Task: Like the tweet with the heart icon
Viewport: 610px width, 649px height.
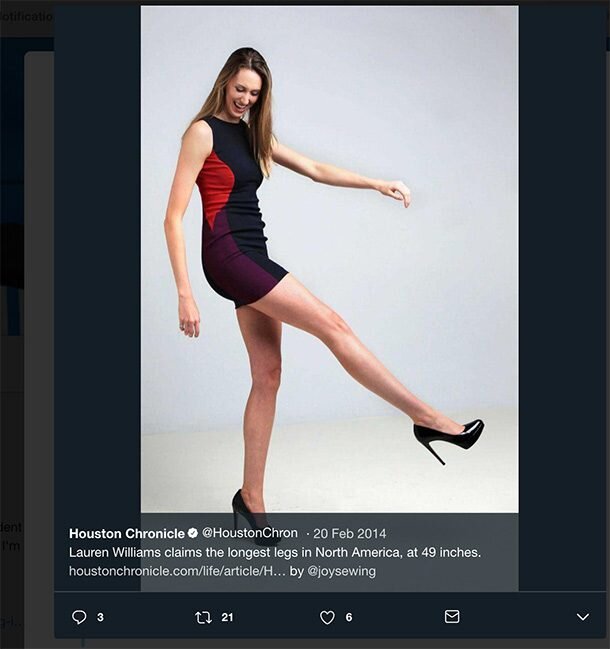Action: pos(327,618)
